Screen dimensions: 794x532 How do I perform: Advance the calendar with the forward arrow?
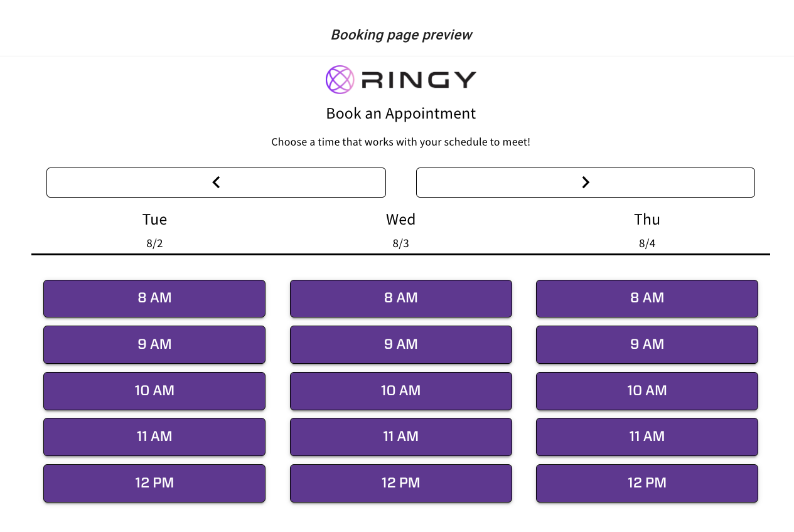586,182
